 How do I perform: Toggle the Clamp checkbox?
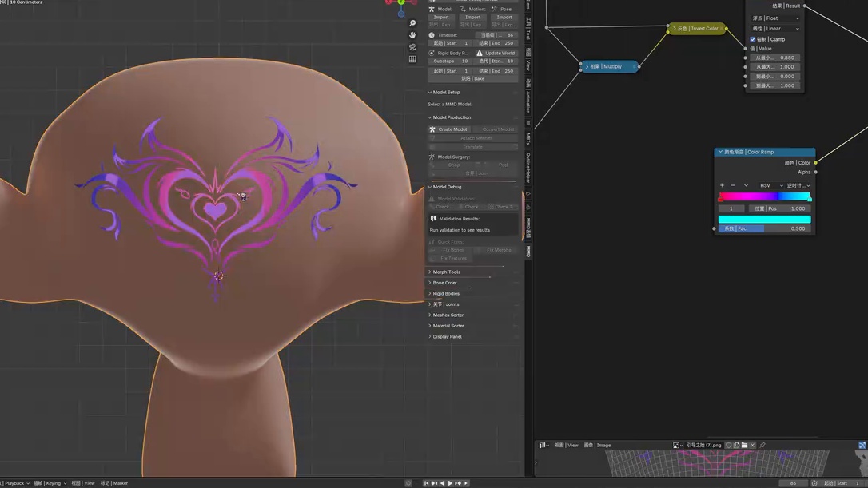[x=753, y=39]
